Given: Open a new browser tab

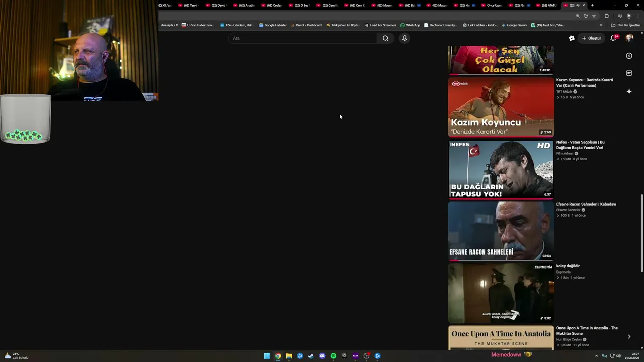Looking at the screenshot, I should [592, 5].
